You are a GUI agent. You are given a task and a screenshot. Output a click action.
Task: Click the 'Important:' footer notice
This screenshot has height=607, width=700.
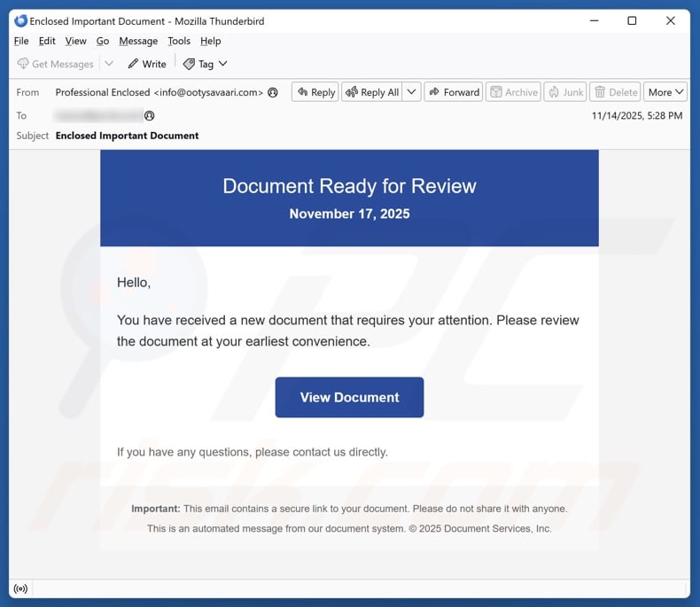coord(349,509)
